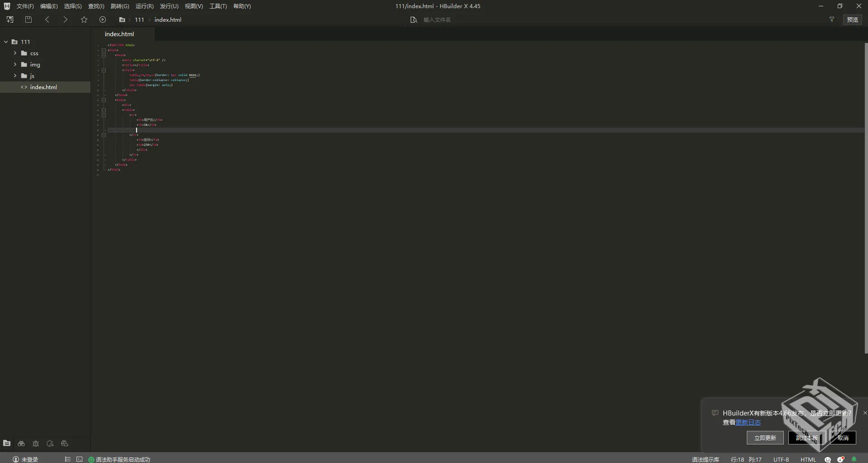
Task: Open the debug bug icon panel
Action: (36, 444)
